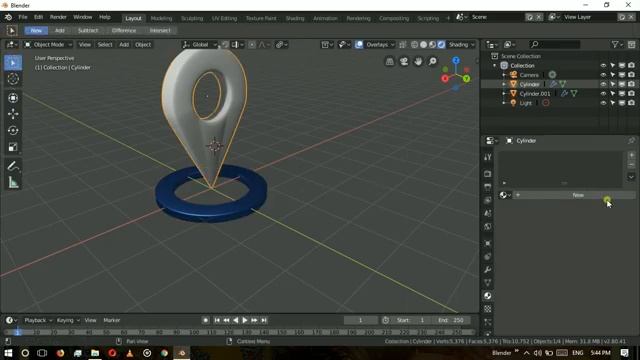
Task: Click the Subtract selection mode button
Action: tap(88, 31)
